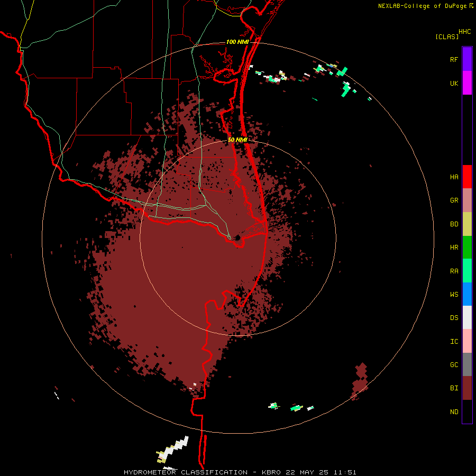Click the WS legend label
This screenshot has height=476, width=476.
click(x=454, y=295)
